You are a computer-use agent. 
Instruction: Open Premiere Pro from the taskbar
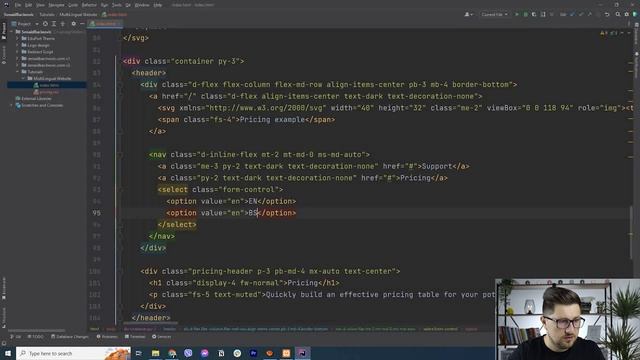(253, 353)
